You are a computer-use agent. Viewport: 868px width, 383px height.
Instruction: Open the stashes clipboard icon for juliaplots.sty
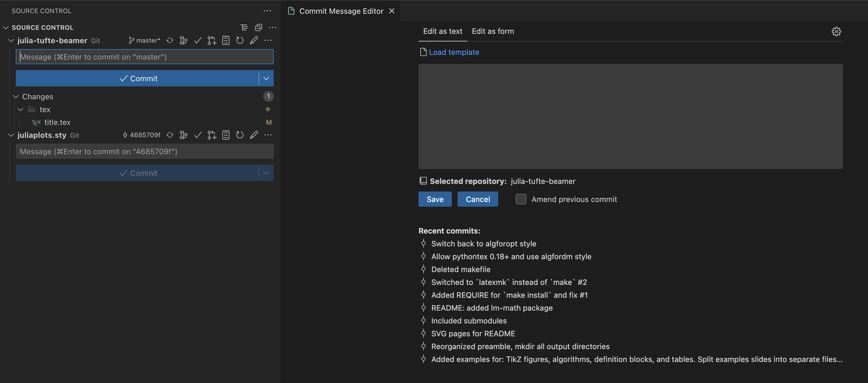[226, 135]
